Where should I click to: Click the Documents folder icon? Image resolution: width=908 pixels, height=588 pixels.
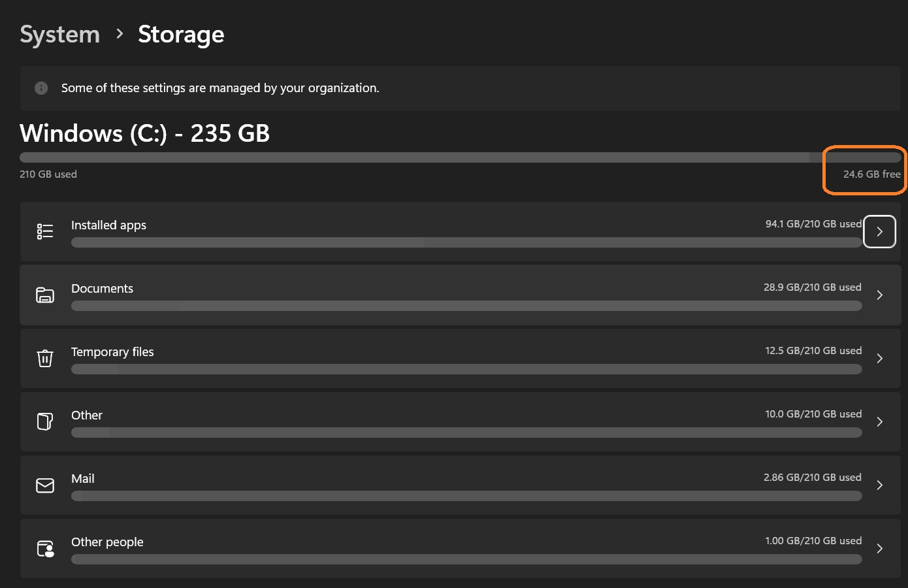click(45, 295)
